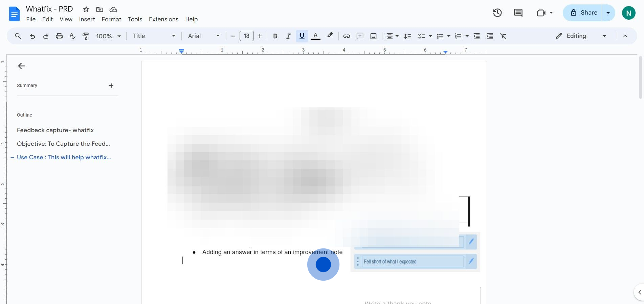Viewport: 644px width, 304px height.
Task: Decrease font size with minus
Action: tap(232, 36)
